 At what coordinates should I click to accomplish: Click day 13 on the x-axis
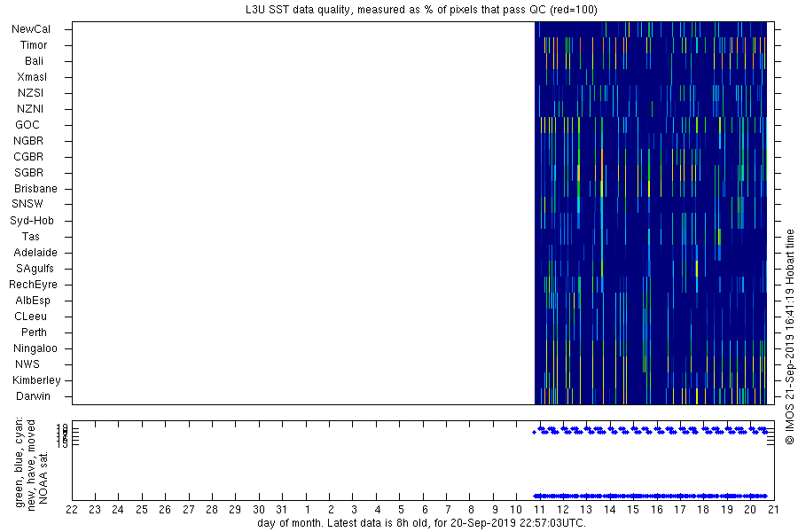[586, 510]
